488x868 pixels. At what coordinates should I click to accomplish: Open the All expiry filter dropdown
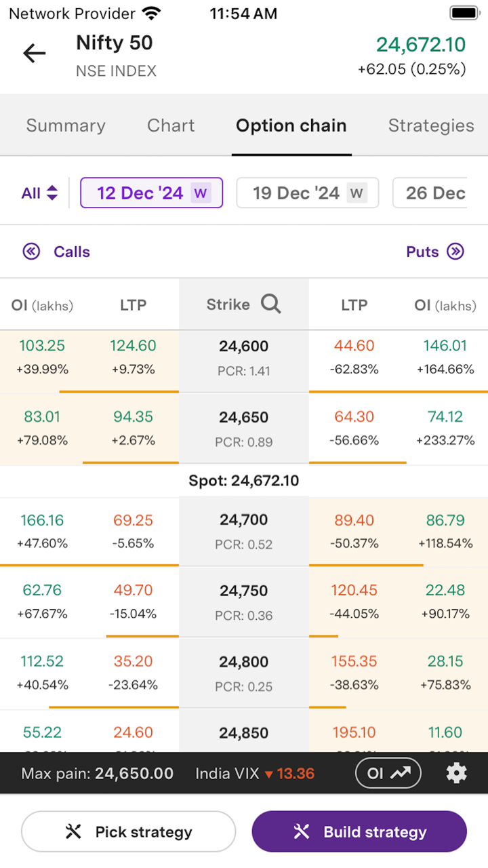coord(39,193)
